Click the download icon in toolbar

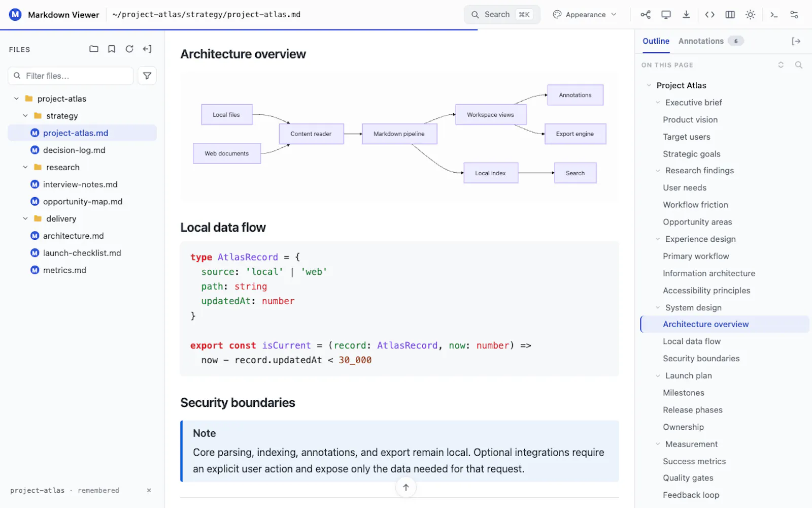click(686, 15)
